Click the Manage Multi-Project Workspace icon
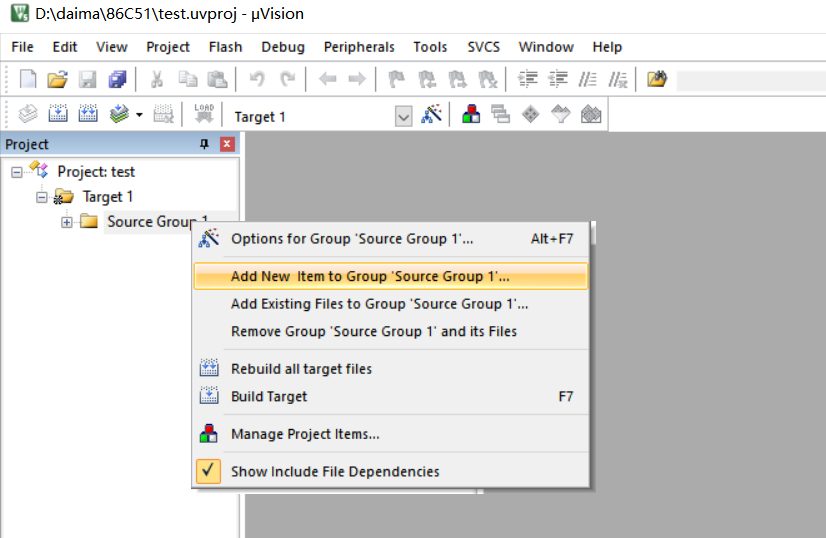 tap(500, 114)
